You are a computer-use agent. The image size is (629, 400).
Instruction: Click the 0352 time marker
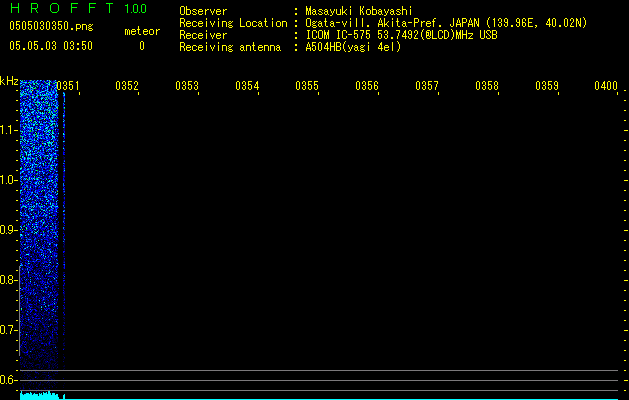click(127, 86)
